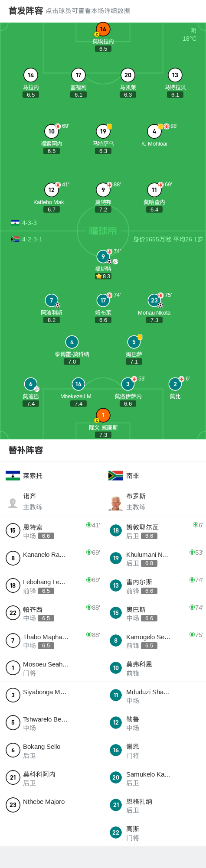Open player 福斯特 with star rating 8.3
The height and width of the screenshot is (868, 206).
point(103,257)
